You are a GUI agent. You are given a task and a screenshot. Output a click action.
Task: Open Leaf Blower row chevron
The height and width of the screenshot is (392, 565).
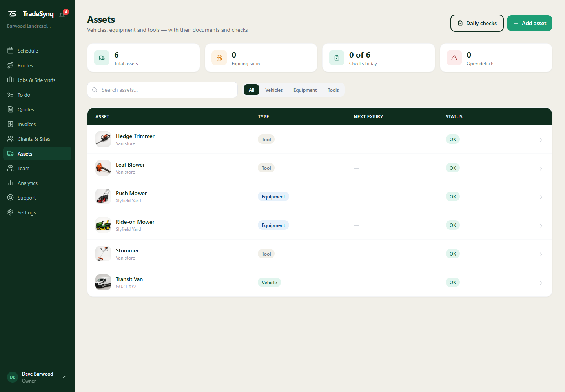tap(541, 169)
